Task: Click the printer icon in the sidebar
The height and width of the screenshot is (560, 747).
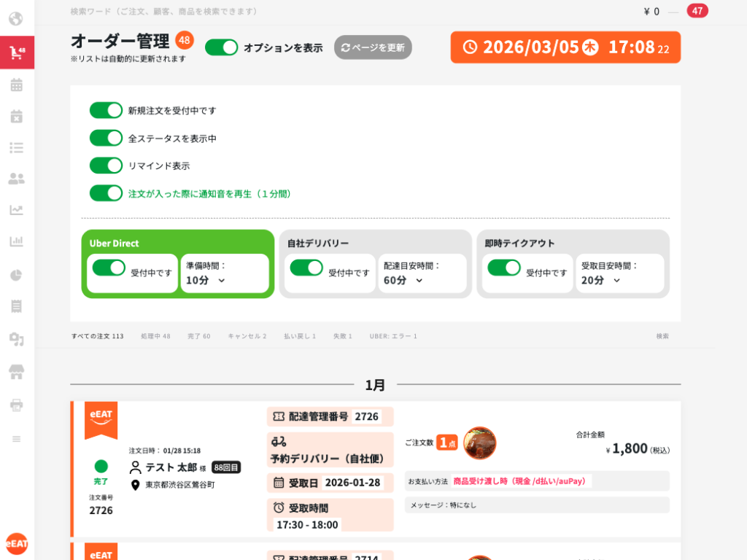Action: 16,405
